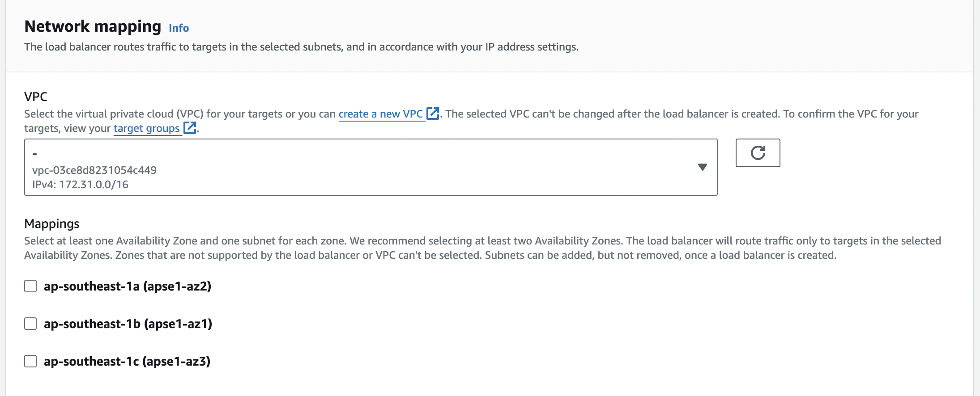Open the "create a new VPC" link
This screenshot has width=980, height=396.
(380, 114)
